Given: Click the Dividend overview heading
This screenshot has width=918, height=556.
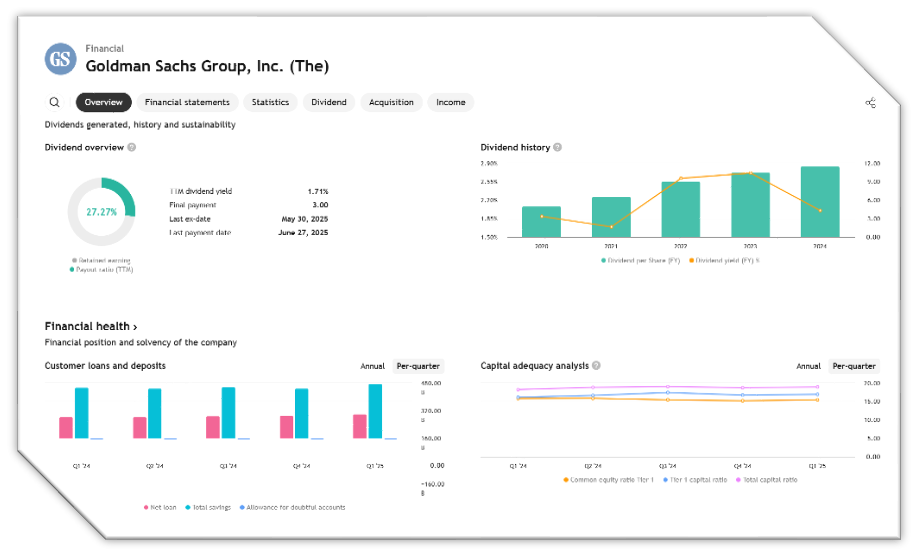Looking at the screenshot, I should coord(84,147).
